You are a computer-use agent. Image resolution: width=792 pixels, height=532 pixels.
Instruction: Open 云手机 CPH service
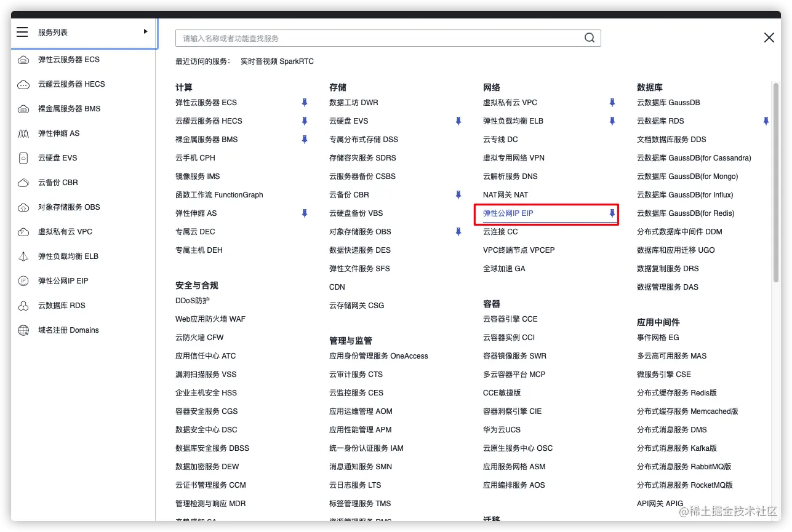[x=195, y=158]
